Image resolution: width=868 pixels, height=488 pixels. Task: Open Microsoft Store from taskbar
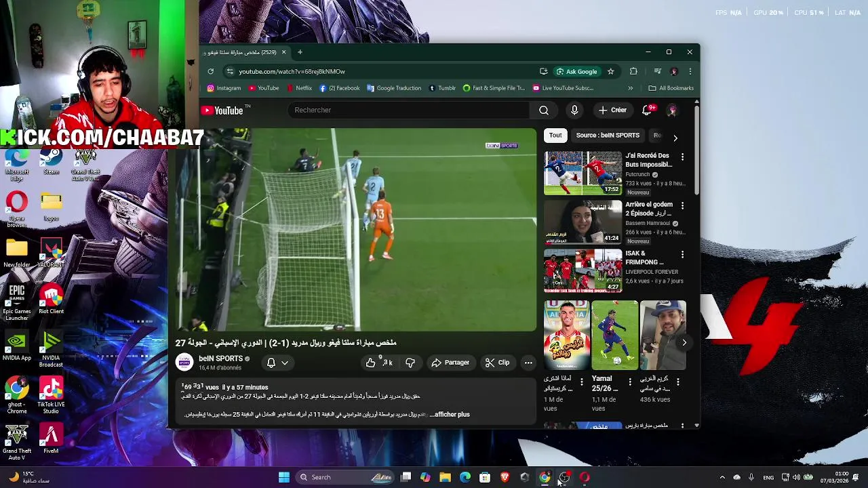pyautogui.click(x=485, y=477)
